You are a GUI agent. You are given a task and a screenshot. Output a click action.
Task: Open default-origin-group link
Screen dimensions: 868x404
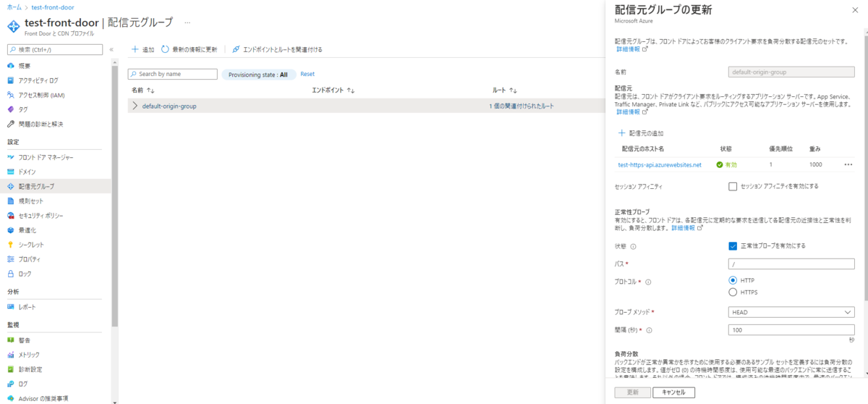(169, 106)
